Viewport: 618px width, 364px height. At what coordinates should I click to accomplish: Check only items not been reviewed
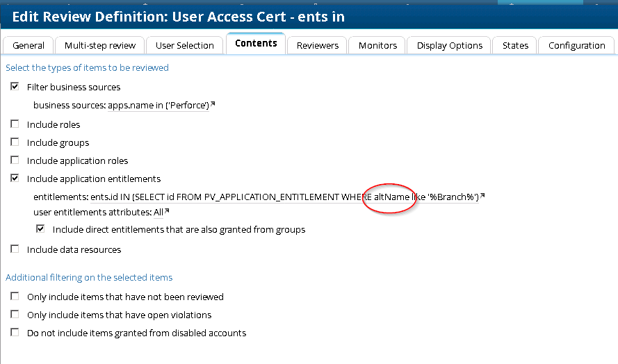(x=15, y=297)
